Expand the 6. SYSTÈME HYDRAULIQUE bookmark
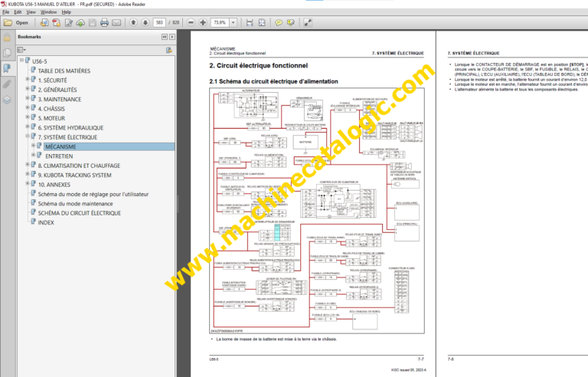 pos(28,126)
